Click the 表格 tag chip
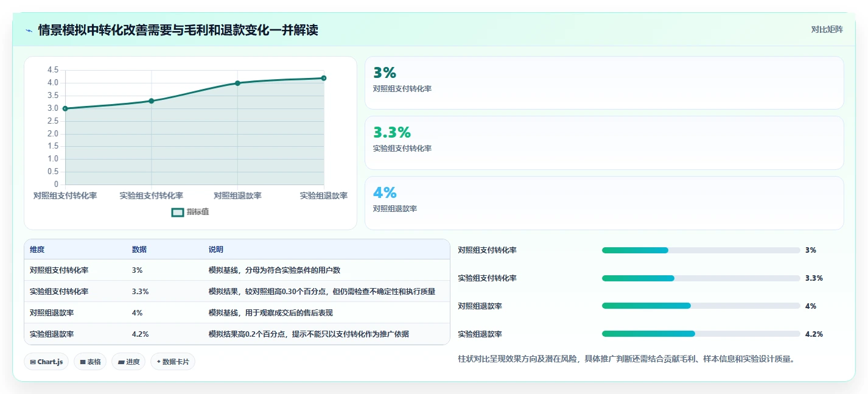868x394 pixels. pyautogui.click(x=90, y=362)
